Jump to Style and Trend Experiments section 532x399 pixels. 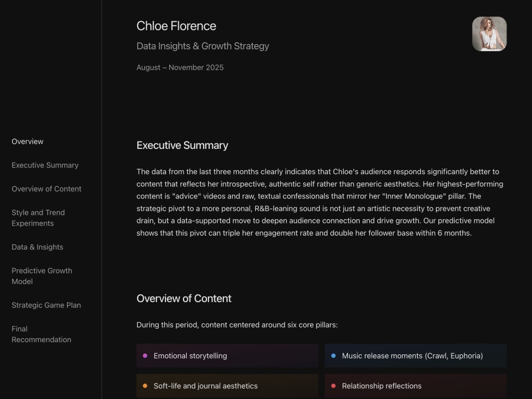click(38, 218)
